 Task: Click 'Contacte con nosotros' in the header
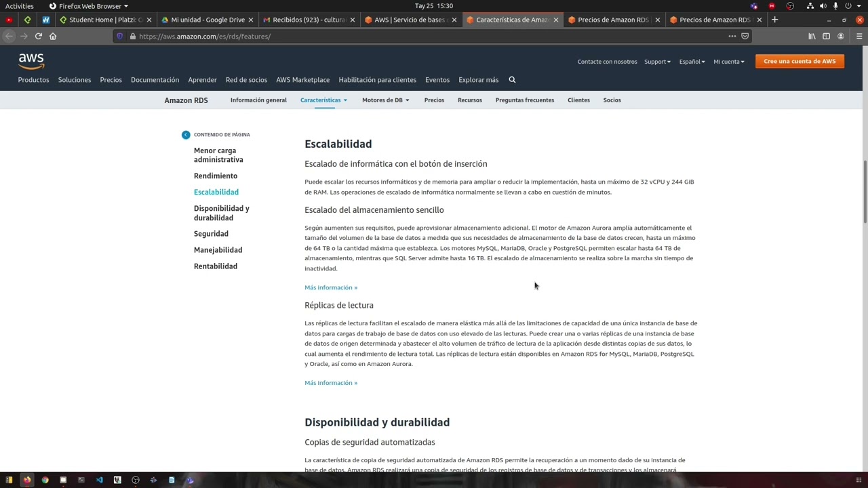pyautogui.click(x=607, y=62)
